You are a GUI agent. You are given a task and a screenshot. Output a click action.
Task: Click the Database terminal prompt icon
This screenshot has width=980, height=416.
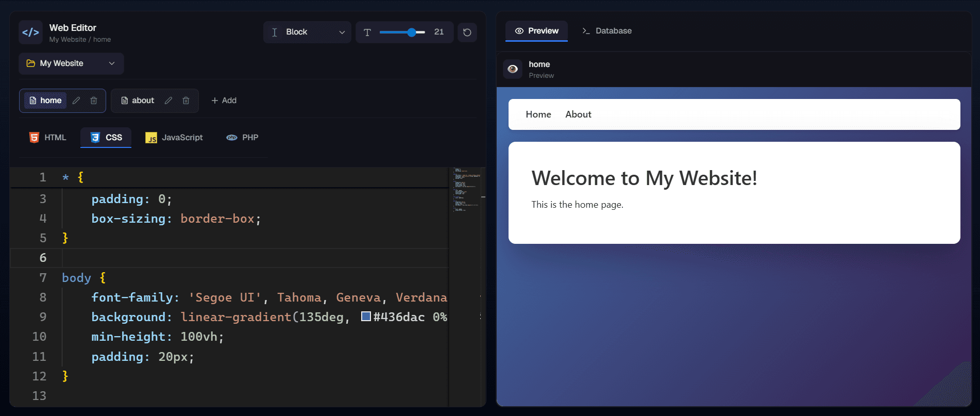[586, 31]
